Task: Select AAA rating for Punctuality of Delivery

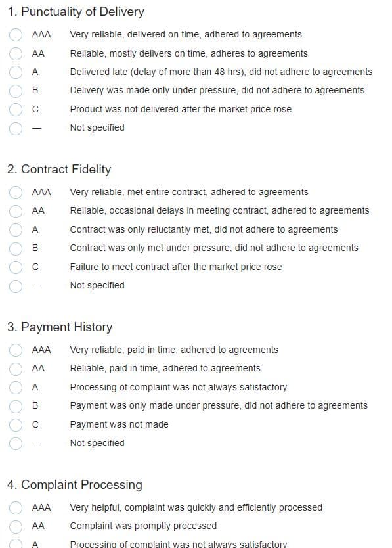Action: click(x=16, y=35)
